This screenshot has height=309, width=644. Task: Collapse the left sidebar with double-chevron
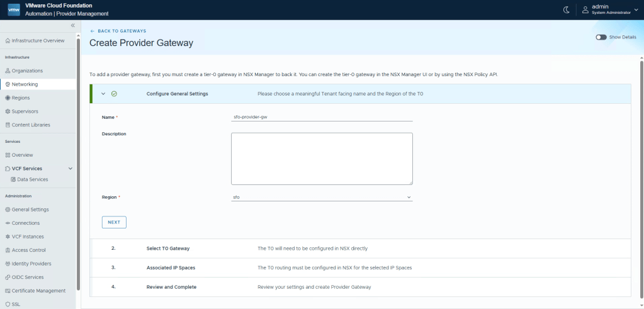pos(72,25)
